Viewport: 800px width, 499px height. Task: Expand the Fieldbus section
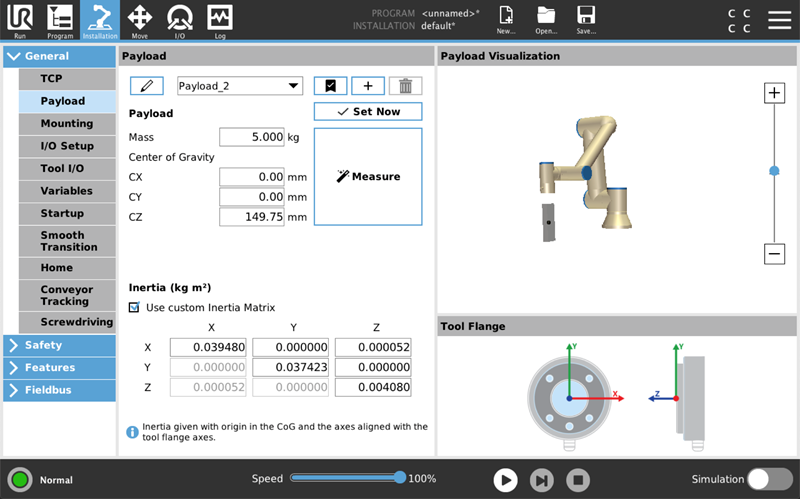[59, 390]
